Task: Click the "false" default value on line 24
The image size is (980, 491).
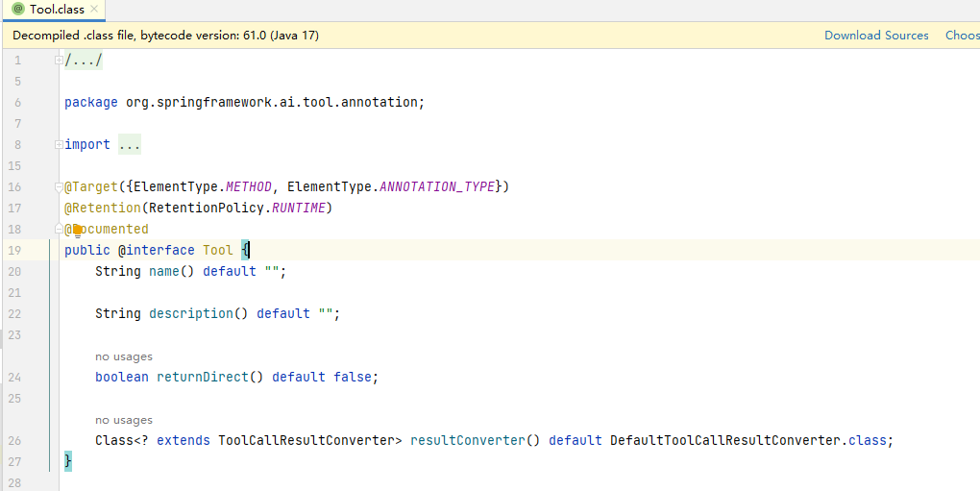Action: tap(353, 378)
